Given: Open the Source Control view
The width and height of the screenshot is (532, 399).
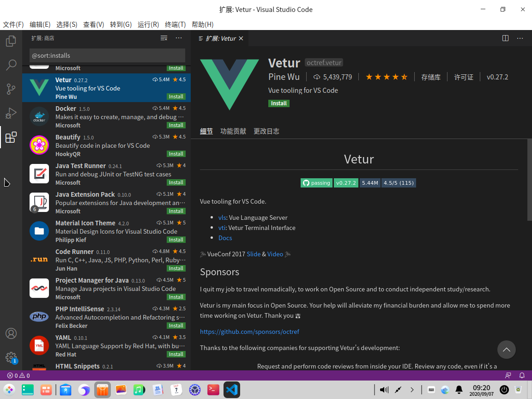Looking at the screenshot, I should coord(11,89).
